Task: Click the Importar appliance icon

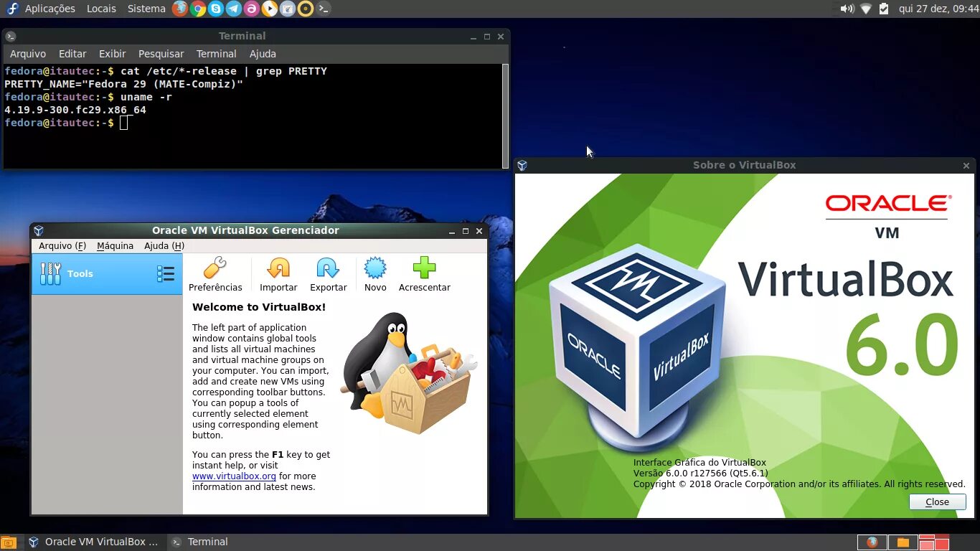Action: 278,275
